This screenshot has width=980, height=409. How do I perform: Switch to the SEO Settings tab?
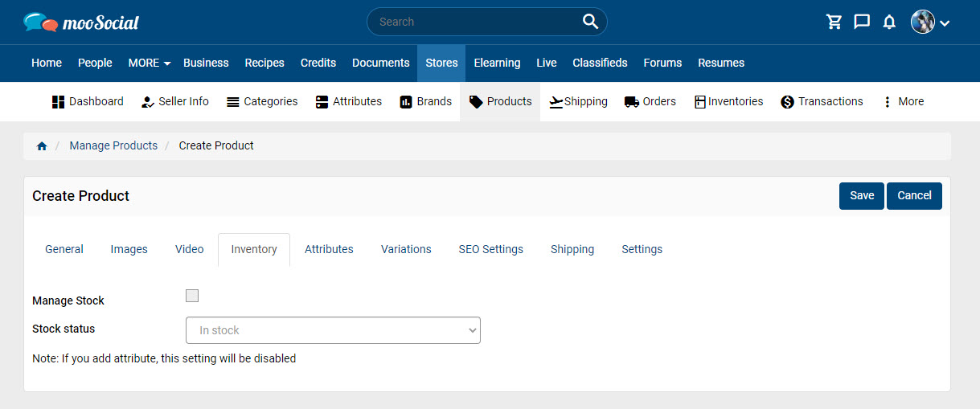click(x=490, y=249)
